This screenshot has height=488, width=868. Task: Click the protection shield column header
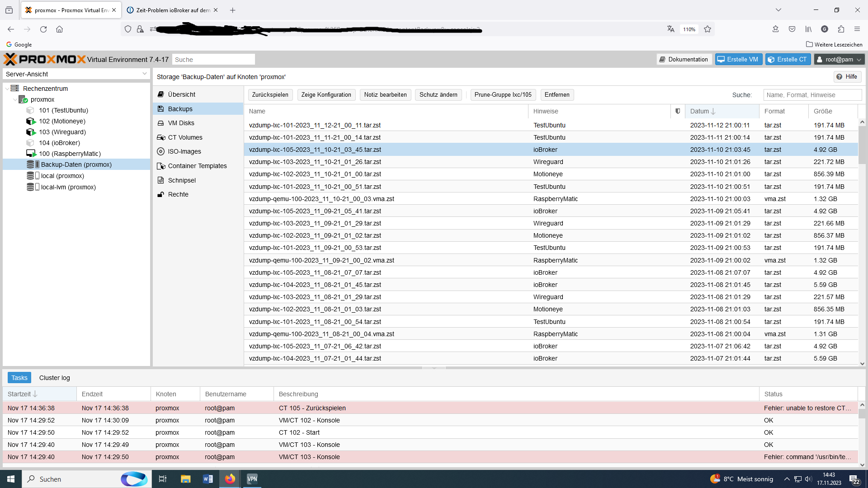[x=677, y=111]
